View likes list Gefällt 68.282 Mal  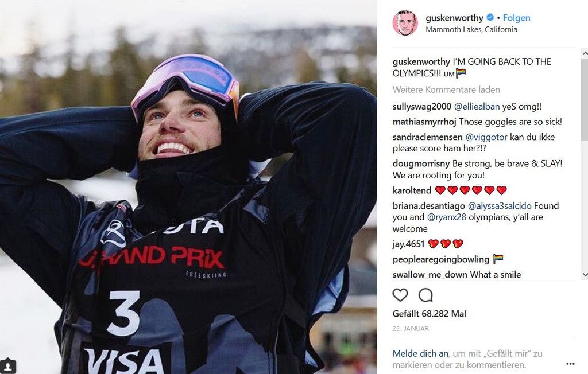[x=430, y=314]
